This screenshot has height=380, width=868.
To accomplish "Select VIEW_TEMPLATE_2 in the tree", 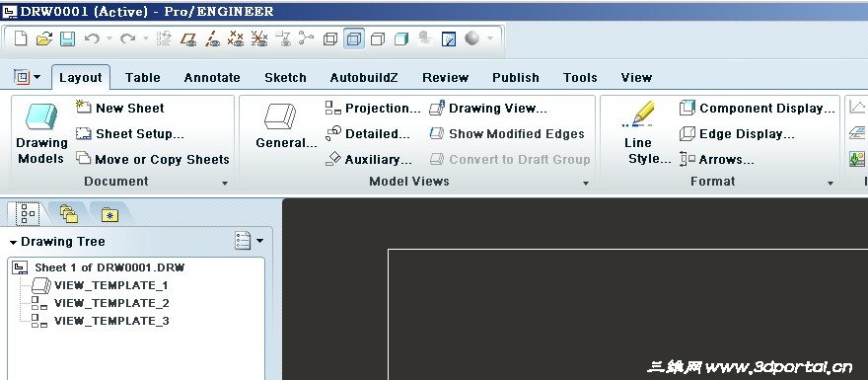I will tap(101, 303).
